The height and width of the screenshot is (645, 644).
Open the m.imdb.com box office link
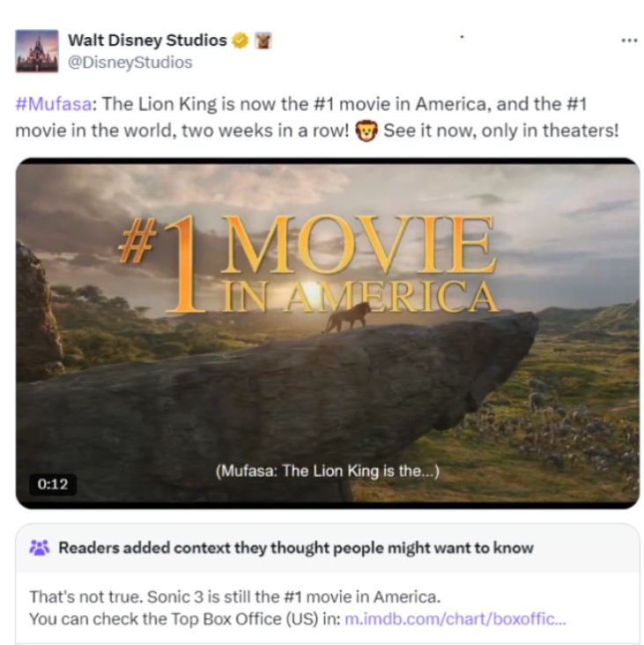tap(455, 619)
